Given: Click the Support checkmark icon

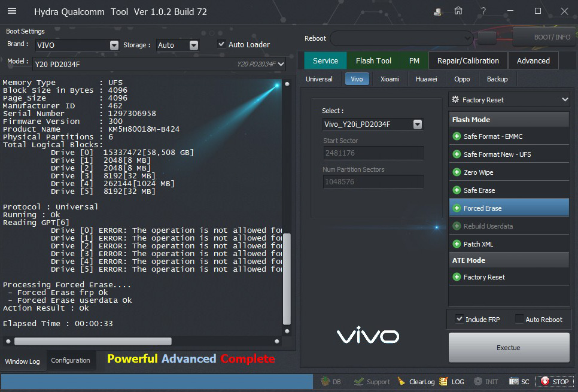Looking at the screenshot, I should (x=359, y=382).
